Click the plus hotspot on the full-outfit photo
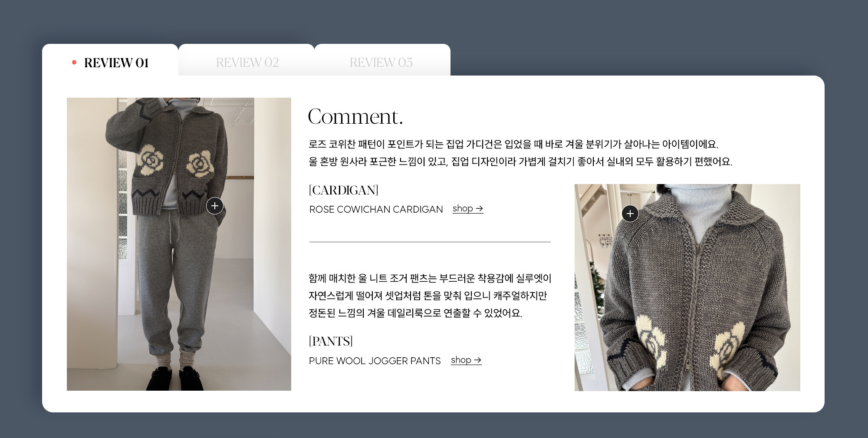The height and width of the screenshot is (438, 868). point(215,206)
